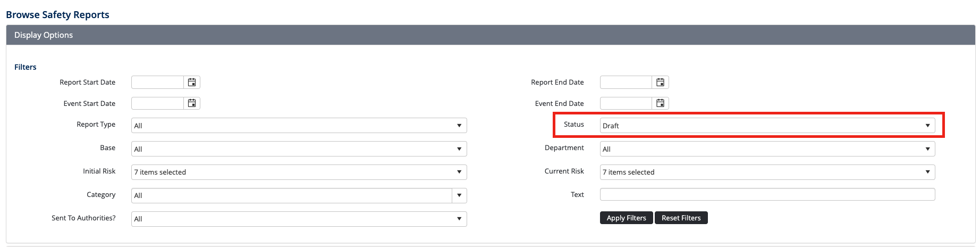
Task: Focus the Text search input field
Action: [x=767, y=195]
